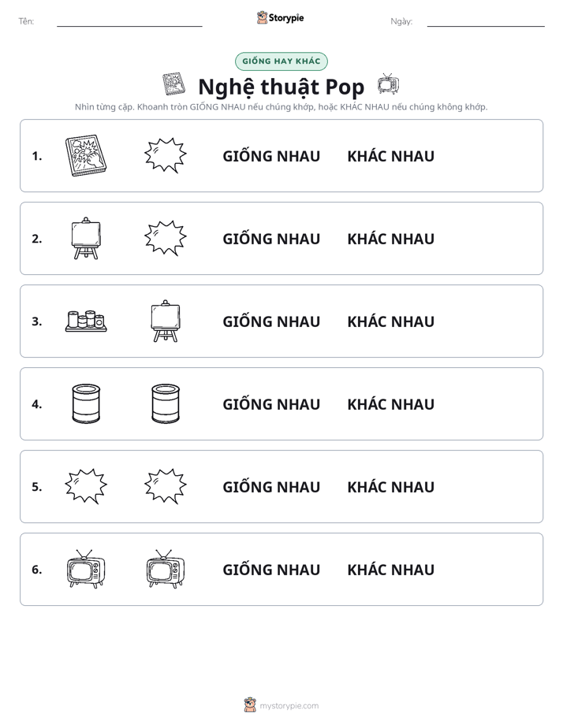Click the comic panel picture in row 1

pyautogui.click(x=86, y=155)
